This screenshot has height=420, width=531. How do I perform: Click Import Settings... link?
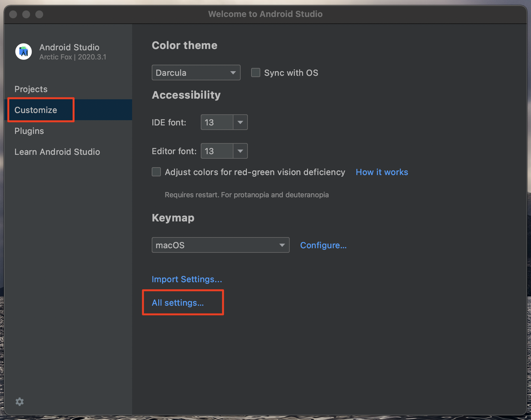click(x=187, y=279)
